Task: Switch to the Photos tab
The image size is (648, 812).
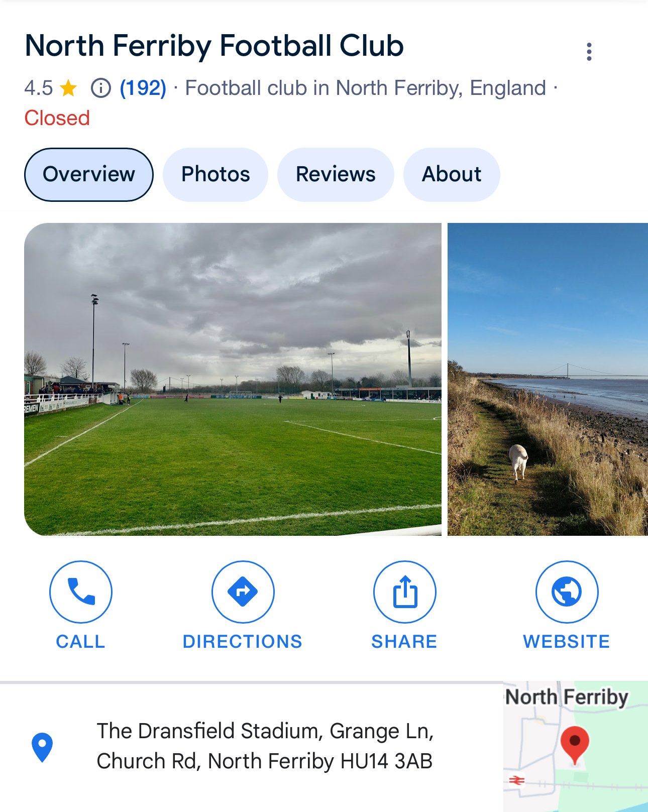Action: click(215, 174)
